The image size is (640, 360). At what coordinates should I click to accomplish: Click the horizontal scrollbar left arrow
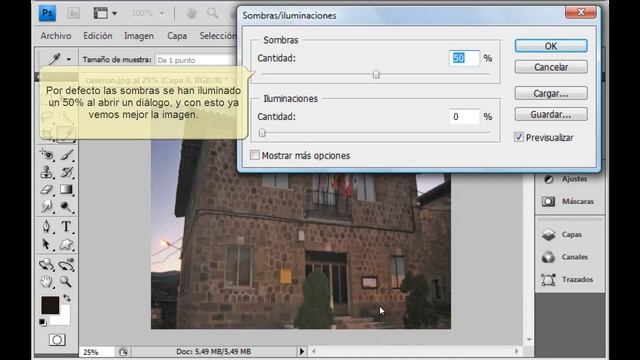tap(313, 351)
